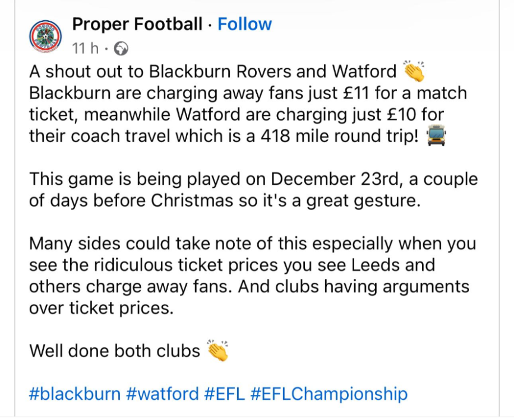Open the Proper Football profile picture
The width and height of the screenshot is (514, 420).
45,36
